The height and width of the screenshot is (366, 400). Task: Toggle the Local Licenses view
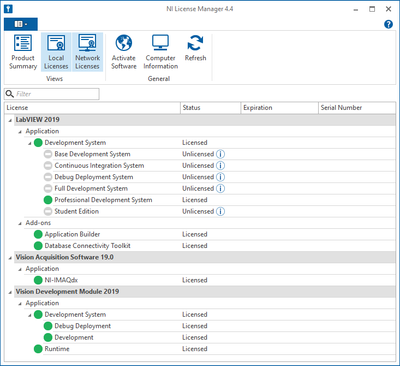pos(56,52)
